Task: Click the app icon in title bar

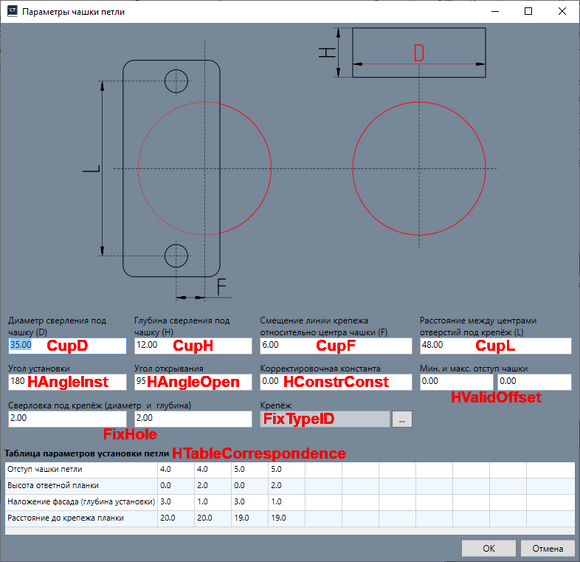Action: (x=12, y=11)
